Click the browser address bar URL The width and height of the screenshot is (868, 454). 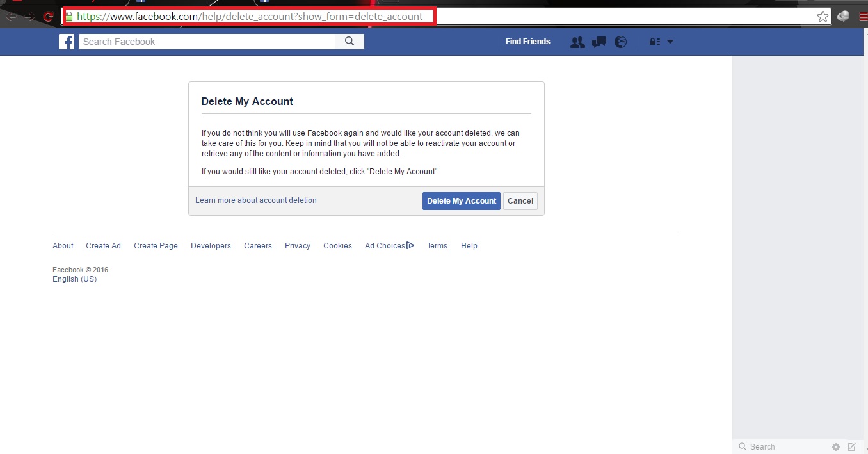(250, 17)
